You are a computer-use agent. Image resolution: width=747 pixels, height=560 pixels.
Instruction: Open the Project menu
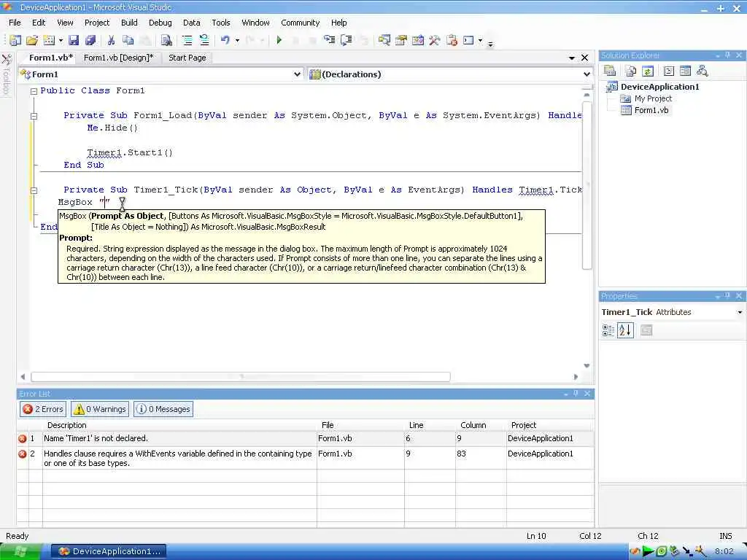97,23
